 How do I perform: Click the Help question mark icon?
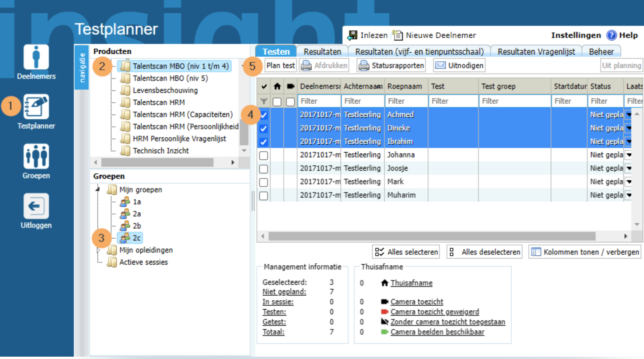pyautogui.click(x=611, y=35)
